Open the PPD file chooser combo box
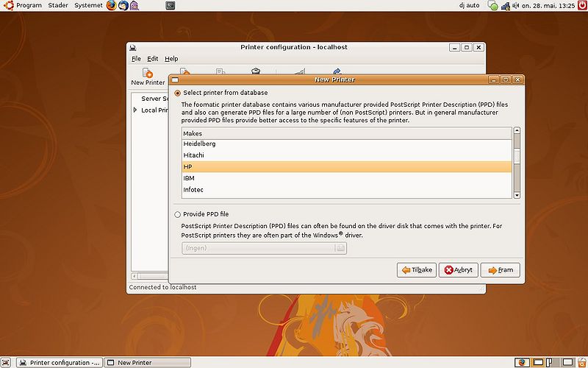588x368 pixels. tap(264, 248)
